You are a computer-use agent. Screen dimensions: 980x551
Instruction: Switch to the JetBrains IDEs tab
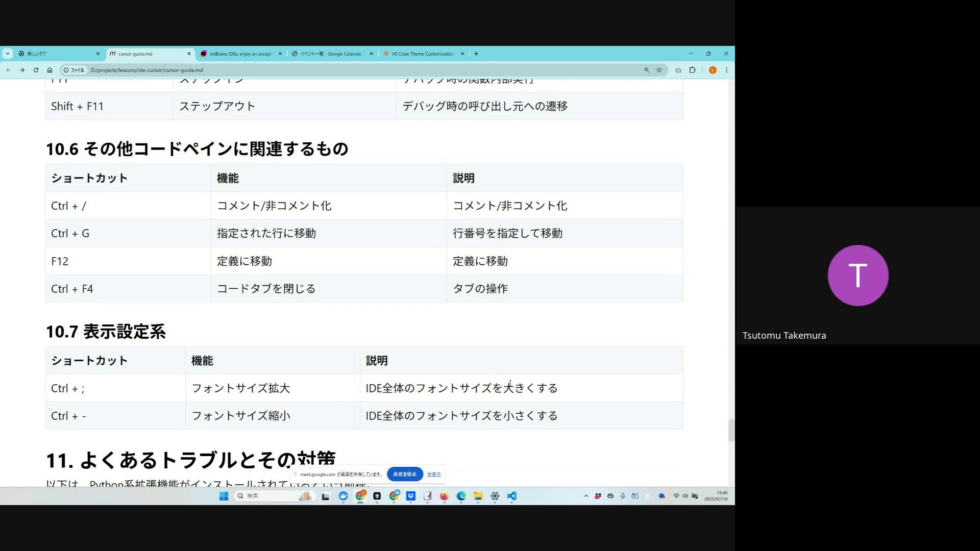[x=240, y=54]
